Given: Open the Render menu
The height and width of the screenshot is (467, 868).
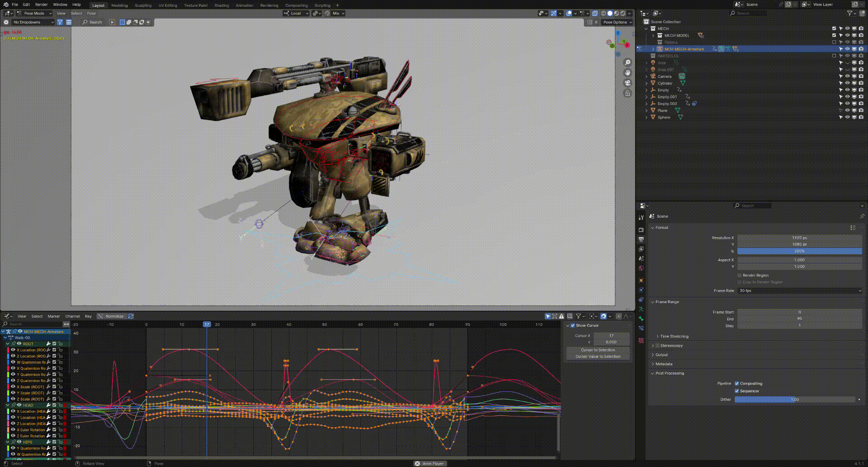Looking at the screenshot, I should click(x=41, y=5).
